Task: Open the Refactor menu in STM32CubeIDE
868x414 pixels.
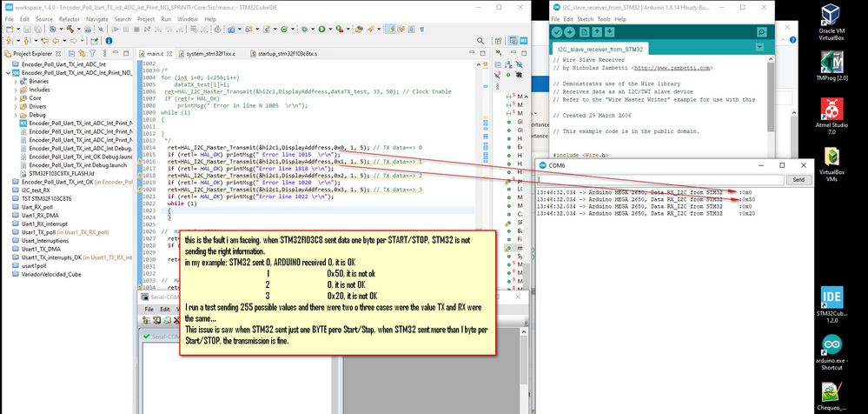Action: 70,19
